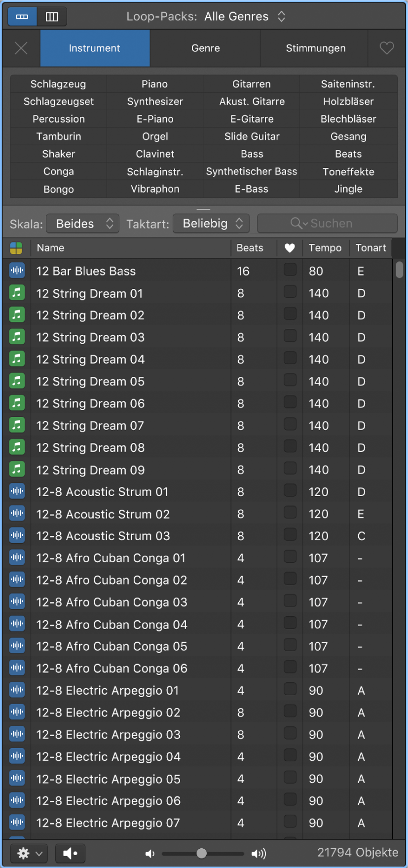Viewport: 408px width, 868px height.
Task: Click the speaker preview play button
Action: click(70, 853)
